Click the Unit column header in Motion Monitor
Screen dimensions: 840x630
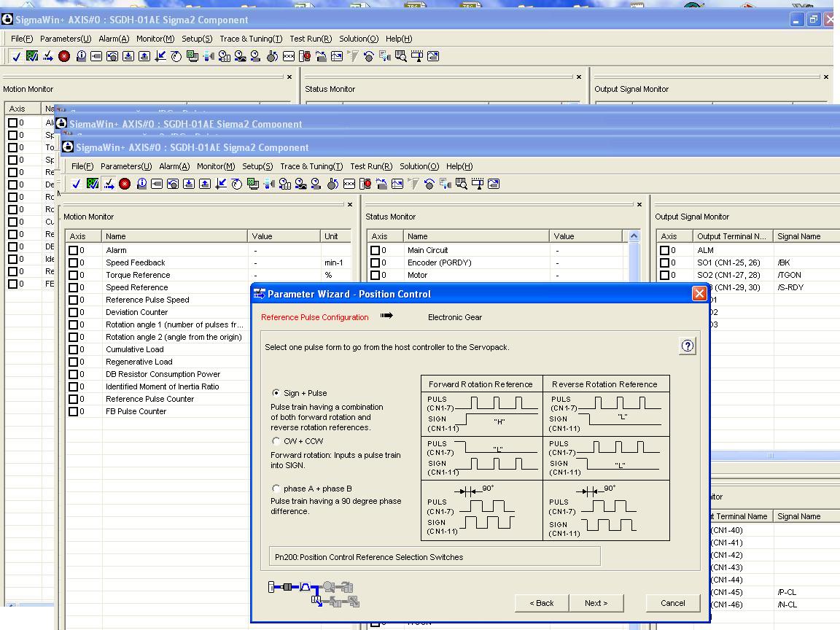pyautogui.click(x=335, y=236)
